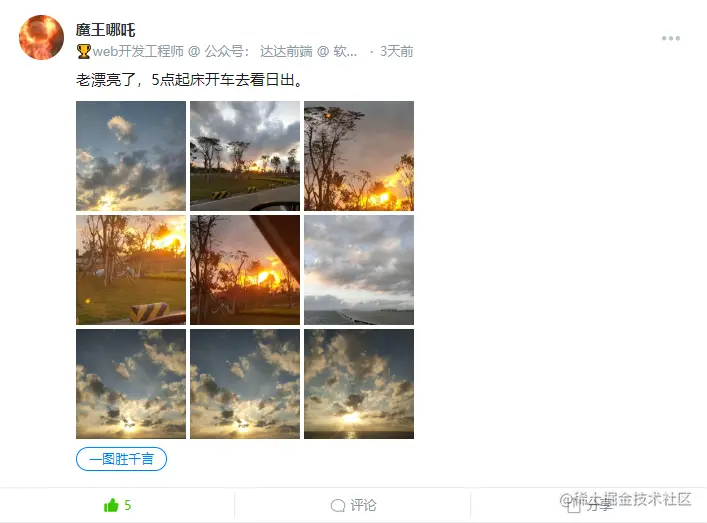Click the gold trophy badge icon
The width and height of the screenshot is (707, 523).
pos(83,51)
